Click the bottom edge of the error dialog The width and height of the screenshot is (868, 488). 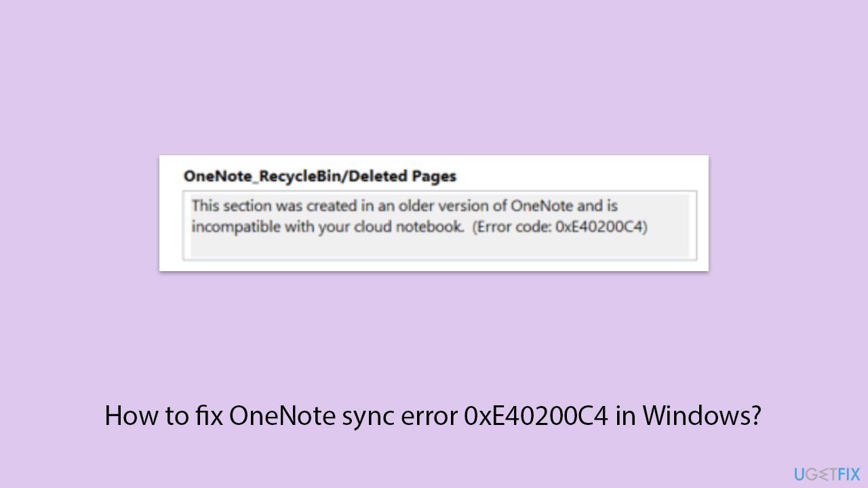pos(434,269)
